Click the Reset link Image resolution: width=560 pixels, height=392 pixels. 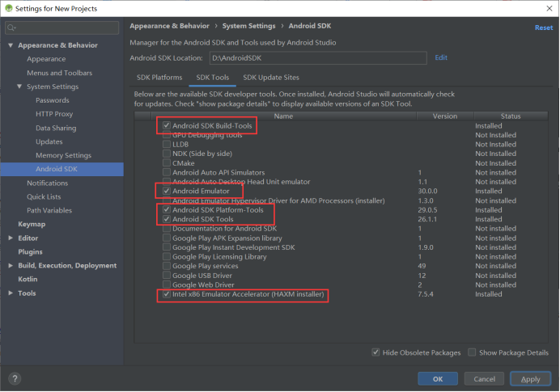coord(544,27)
